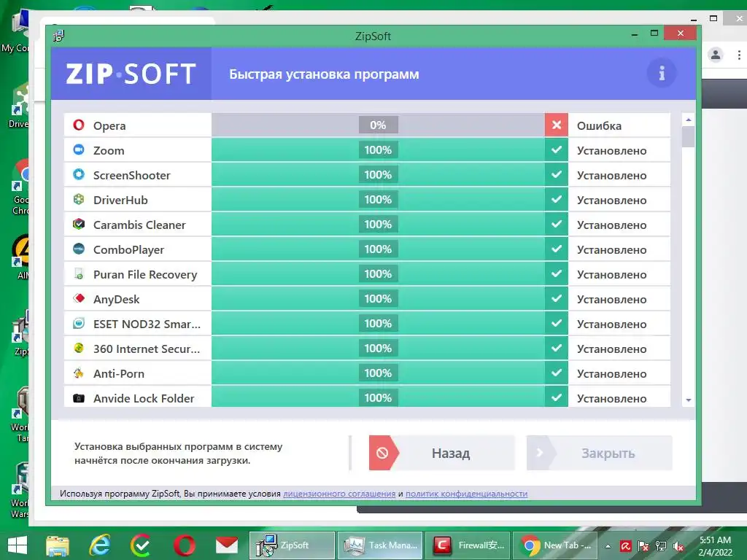Open File Explorer from the taskbar
This screenshot has width=747, height=560.
(58, 545)
